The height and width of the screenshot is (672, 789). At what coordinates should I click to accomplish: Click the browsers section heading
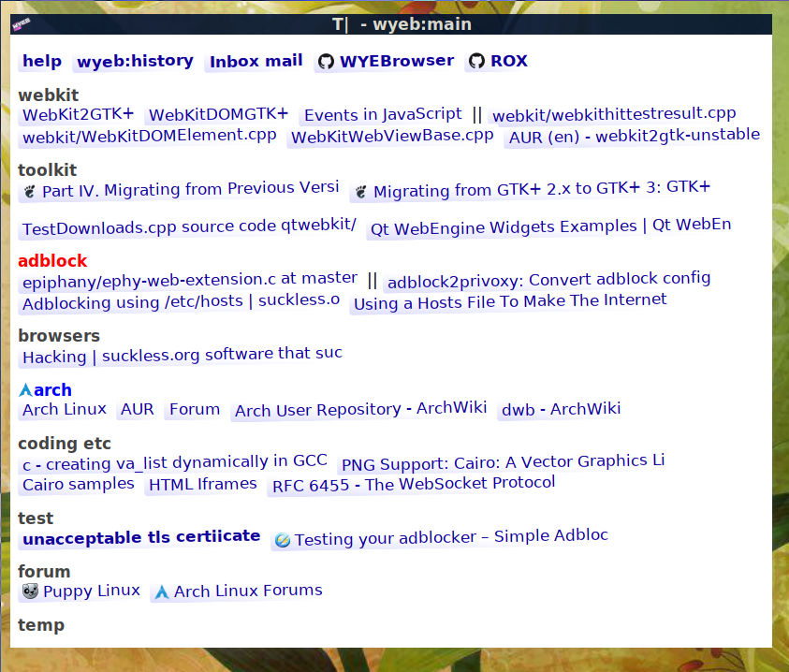[59, 335]
